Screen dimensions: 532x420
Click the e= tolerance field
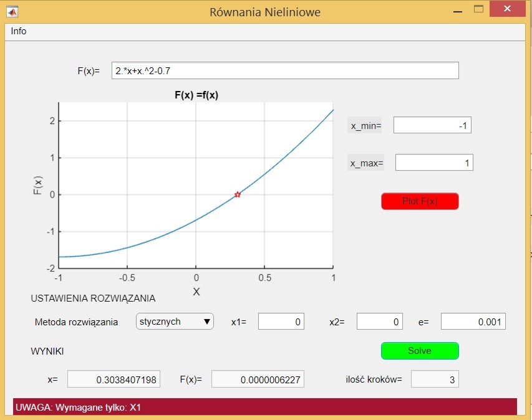point(473,322)
